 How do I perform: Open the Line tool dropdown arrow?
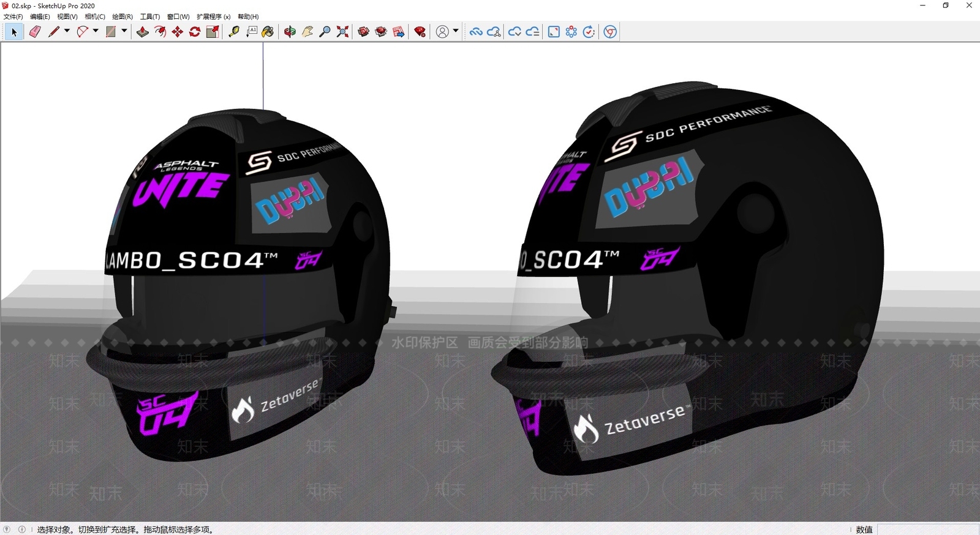point(67,31)
